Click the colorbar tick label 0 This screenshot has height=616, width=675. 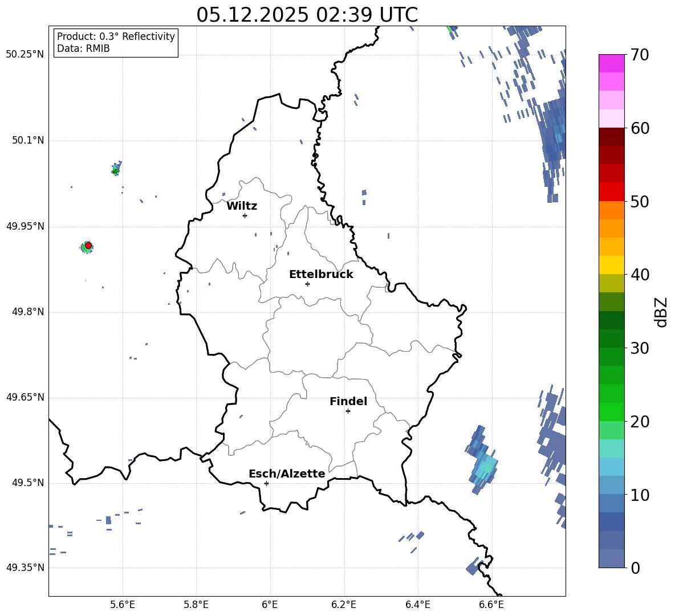tap(635, 568)
